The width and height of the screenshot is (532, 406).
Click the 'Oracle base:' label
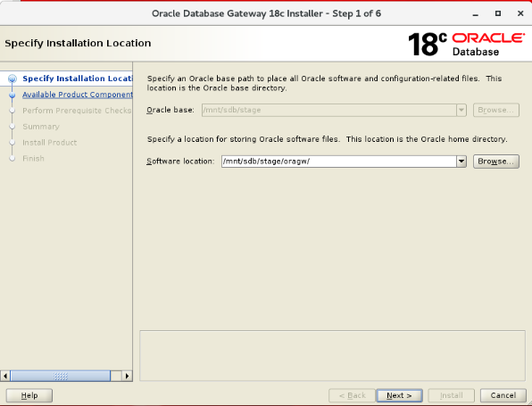(170, 110)
